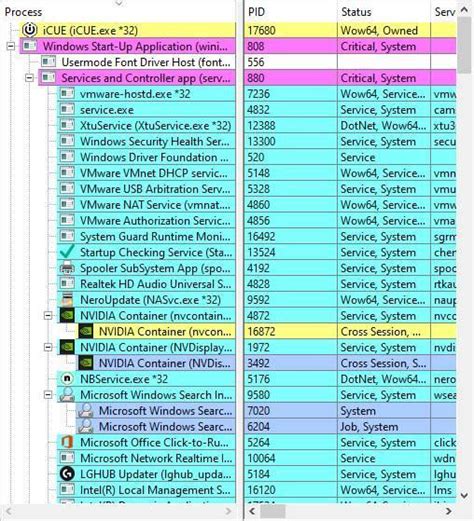Click the 'Service' status cell for PID 520
This screenshot has height=521, width=474.
[384, 157]
